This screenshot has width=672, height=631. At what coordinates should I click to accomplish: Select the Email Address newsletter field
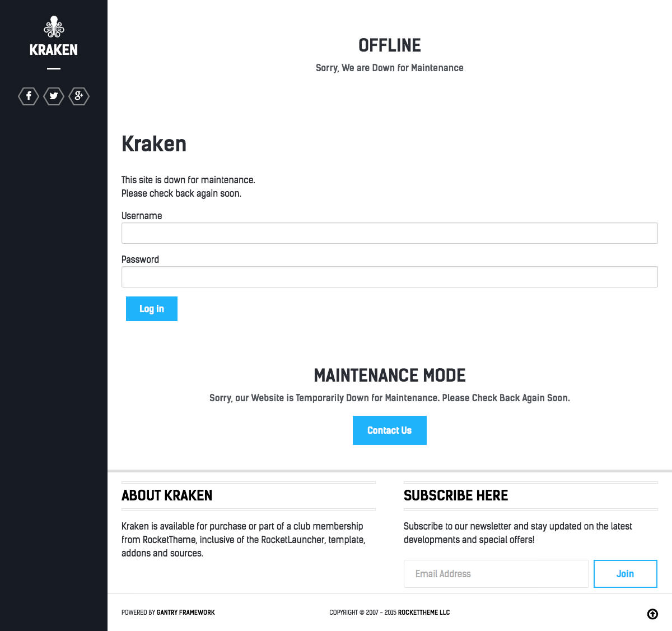click(496, 574)
